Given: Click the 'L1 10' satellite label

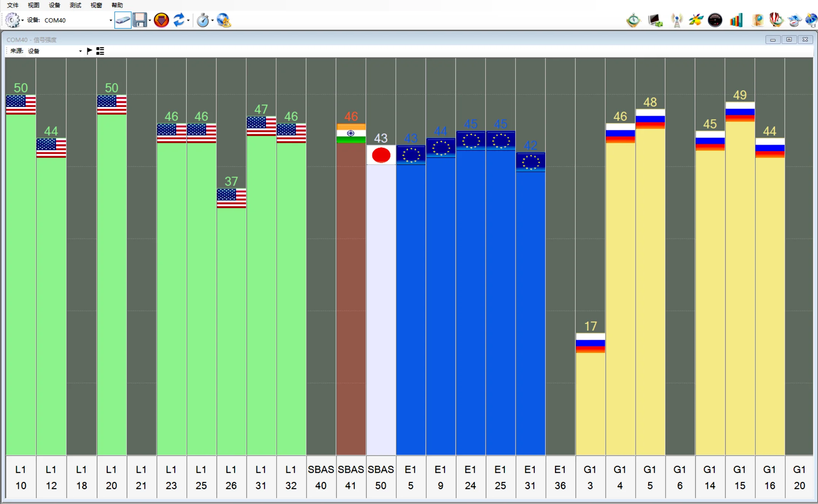Looking at the screenshot, I should click(x=21, y=477).
